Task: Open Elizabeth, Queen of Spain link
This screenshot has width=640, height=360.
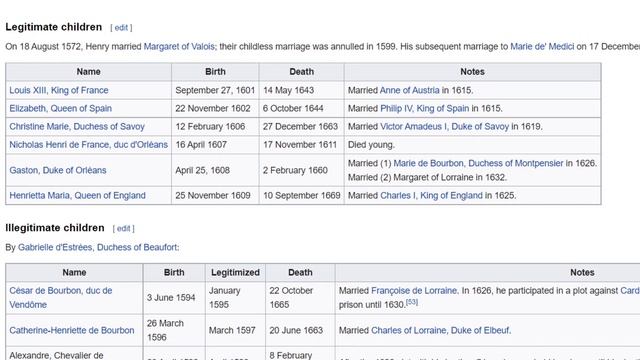Action: pos(60,109)
